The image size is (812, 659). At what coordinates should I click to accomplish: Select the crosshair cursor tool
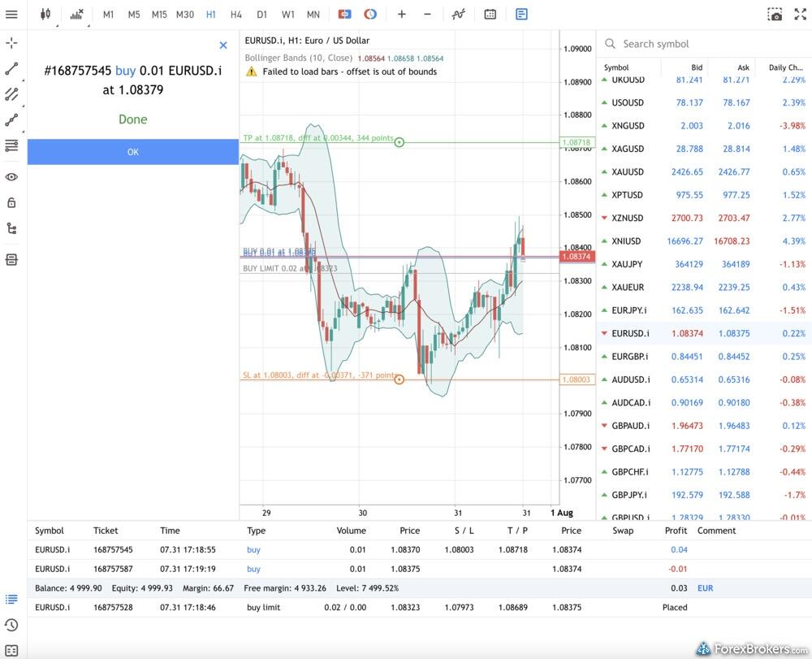(11, 43)
